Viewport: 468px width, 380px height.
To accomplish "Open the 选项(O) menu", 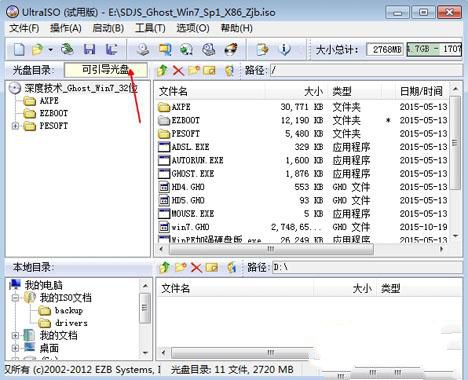I will tap(193, 28).
